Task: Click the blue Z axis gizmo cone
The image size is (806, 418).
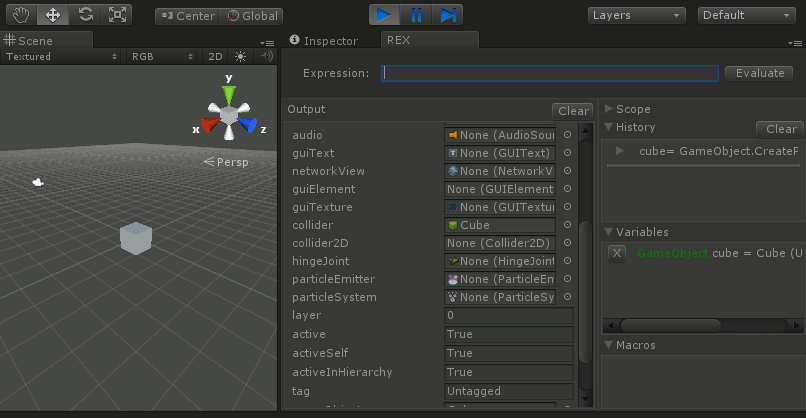Action: [x=247, y=124]
